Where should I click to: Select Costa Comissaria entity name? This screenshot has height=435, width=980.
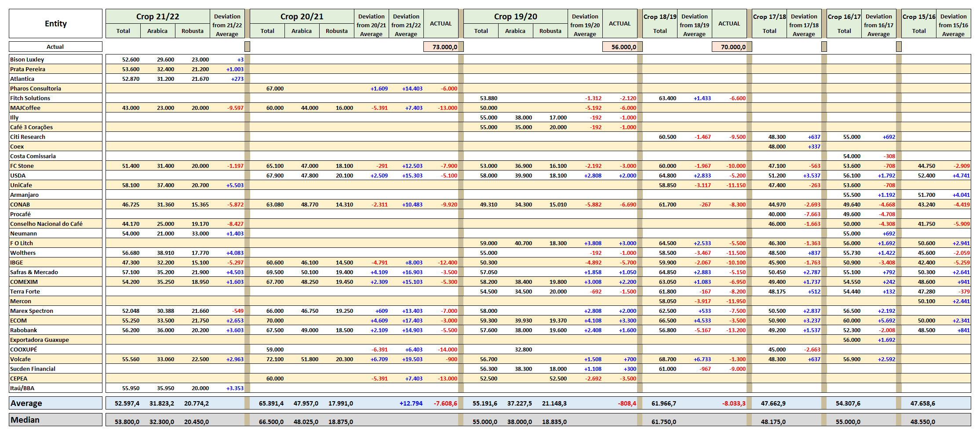[x=33, y=156]
